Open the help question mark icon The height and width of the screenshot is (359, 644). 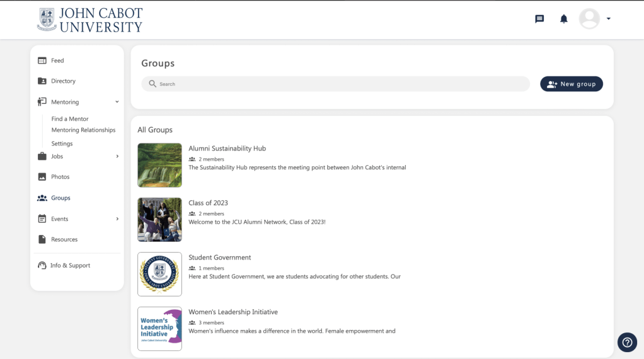click(x=627, y=342)
